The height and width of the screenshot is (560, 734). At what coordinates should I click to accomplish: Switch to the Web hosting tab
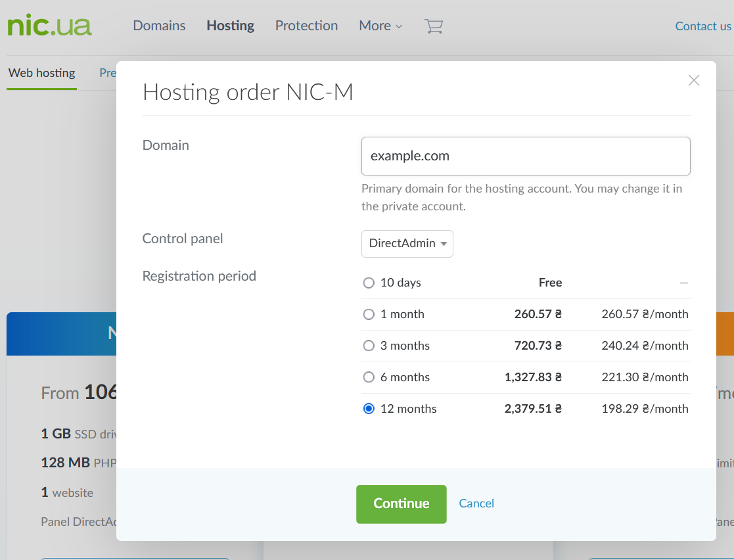click(x=41, y=73)
